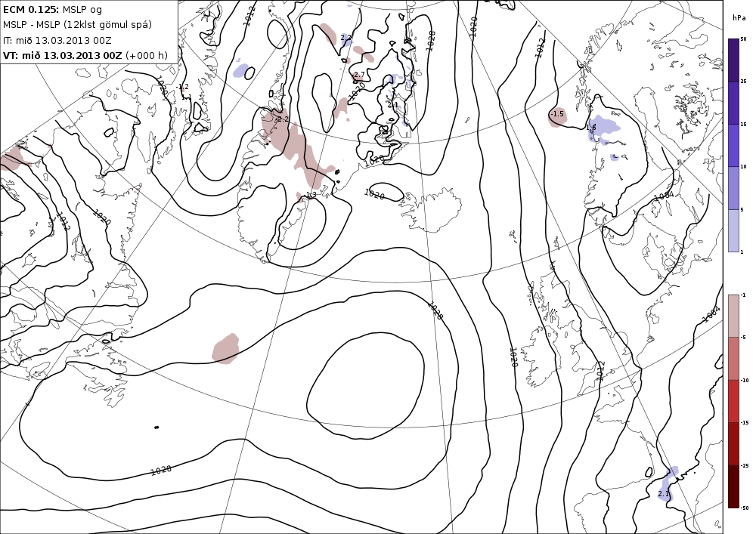Click the "-2.2" difference value on the map
The width and height of the screenshot is (756, 534).
pyautogui.click(x=282, y=119)
